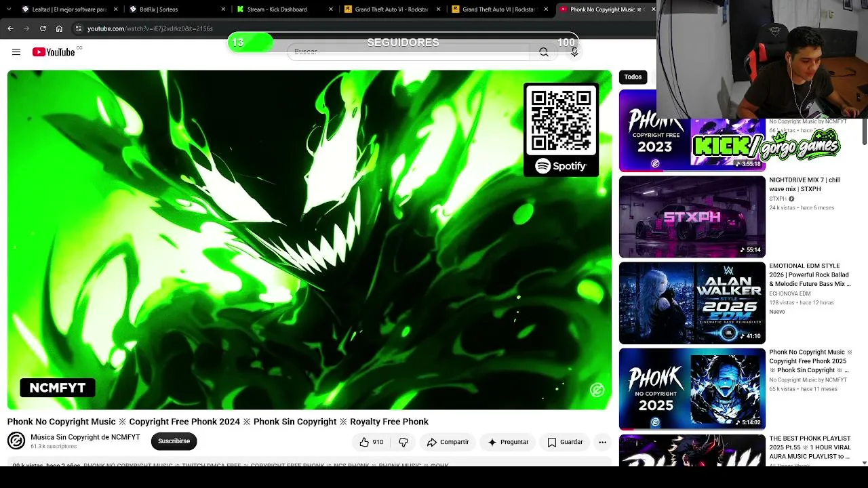Select the Todos filter chip
The image size is (868, 488).
633,77
